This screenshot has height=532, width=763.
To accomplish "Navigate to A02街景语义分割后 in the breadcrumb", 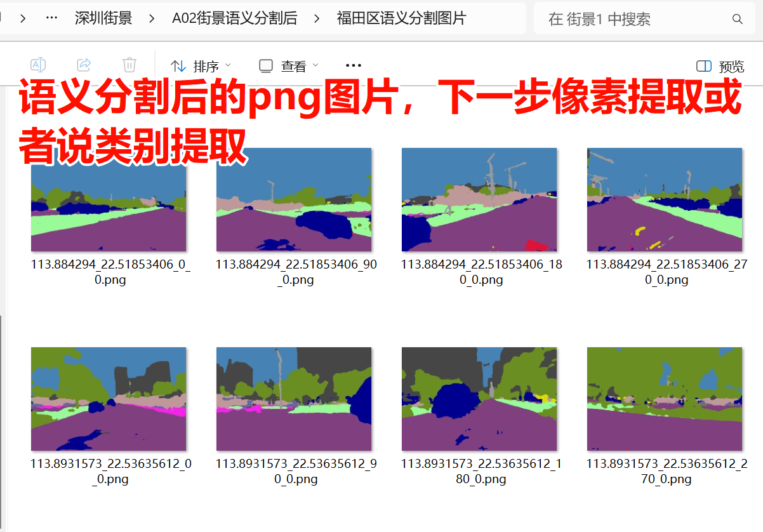I will [x=234, y=19].
